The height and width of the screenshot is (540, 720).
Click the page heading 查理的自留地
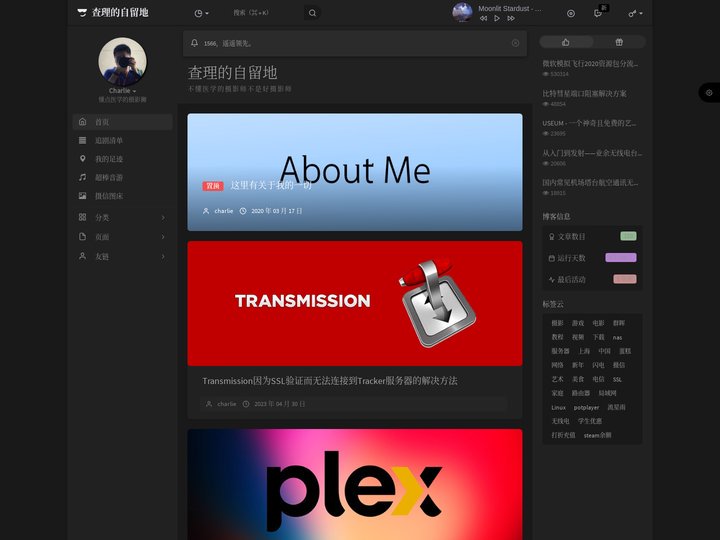click(232, 73)
